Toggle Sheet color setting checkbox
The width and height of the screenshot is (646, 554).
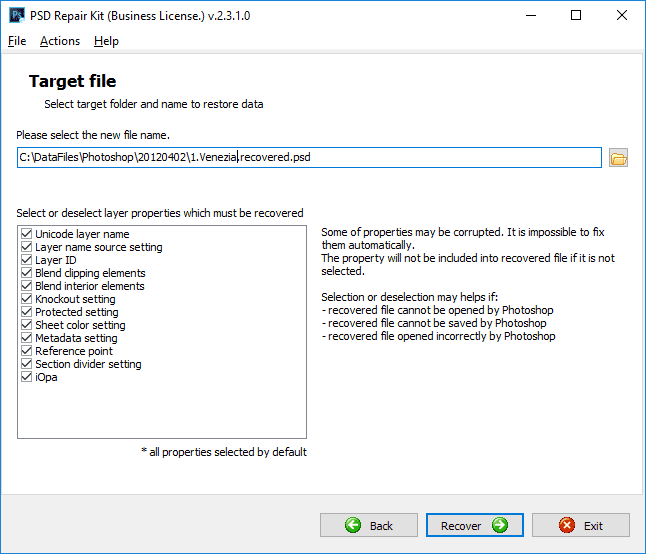tap(26, 325)
